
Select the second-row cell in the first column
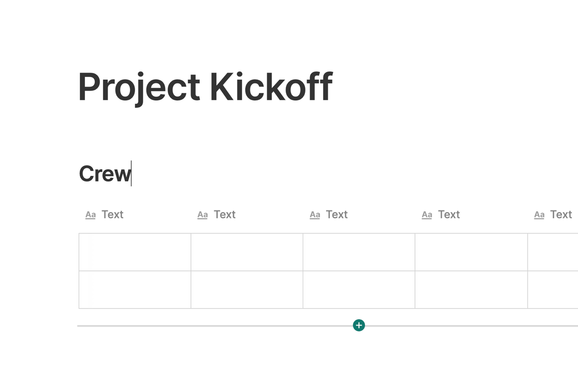135,290
